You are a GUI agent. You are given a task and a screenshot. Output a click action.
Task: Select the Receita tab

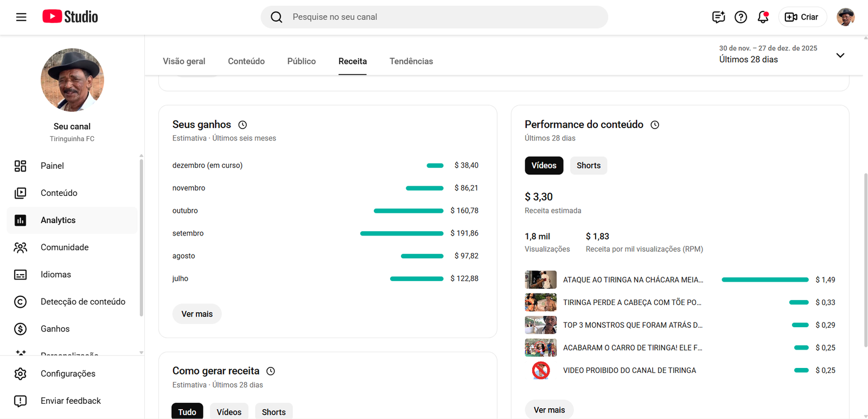(353, 61)
